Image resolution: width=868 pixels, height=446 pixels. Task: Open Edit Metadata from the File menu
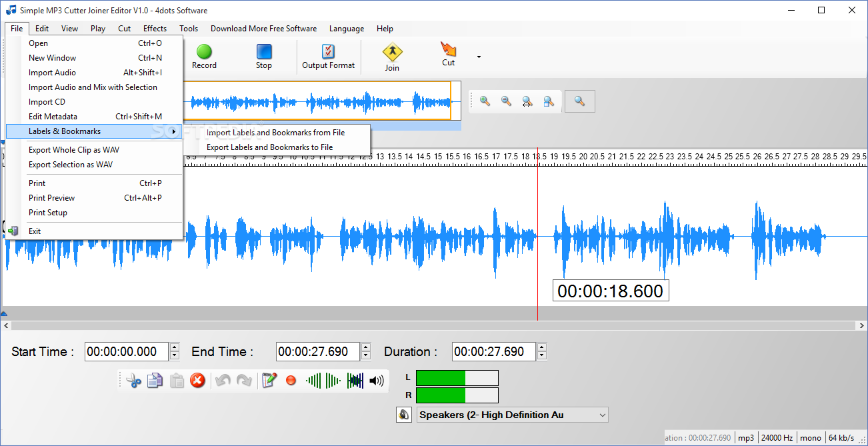[94, 117]
